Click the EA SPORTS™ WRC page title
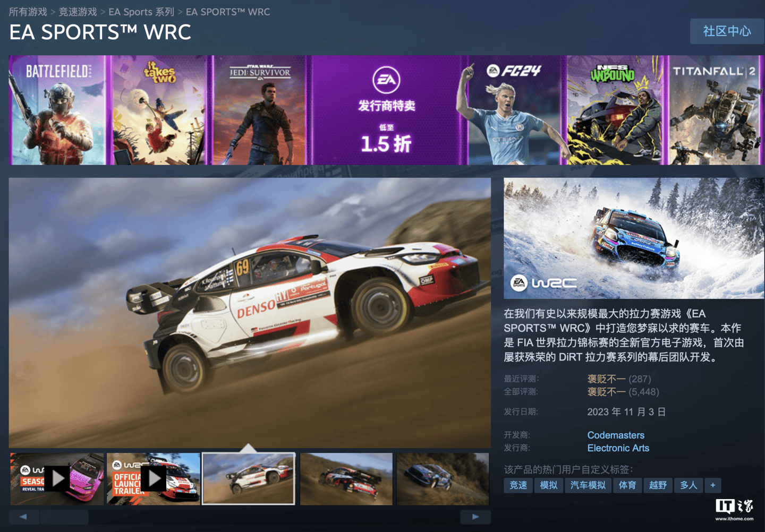 coord(100,32)
